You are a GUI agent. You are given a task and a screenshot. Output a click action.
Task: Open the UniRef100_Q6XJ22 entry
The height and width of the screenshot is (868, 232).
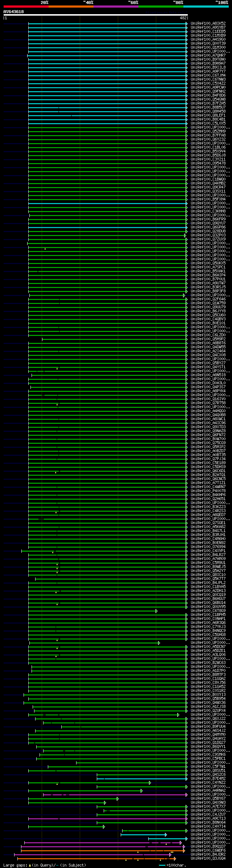click(208, 719)
